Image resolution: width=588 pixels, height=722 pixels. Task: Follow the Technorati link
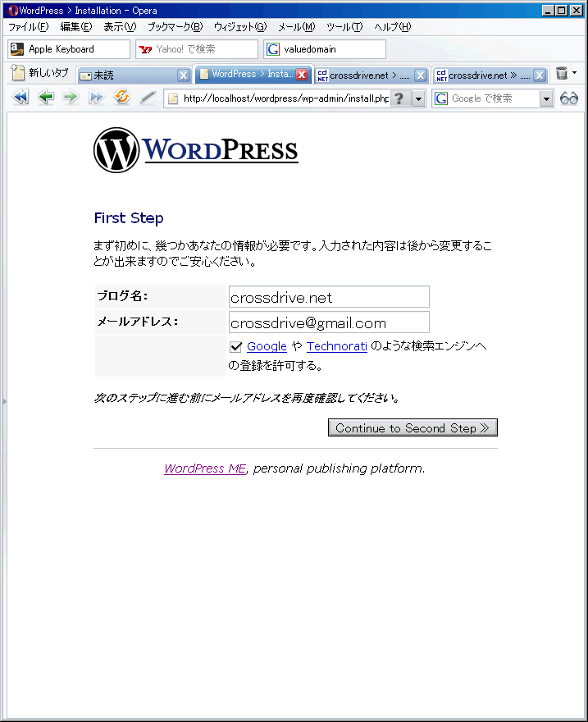[337, 346]
